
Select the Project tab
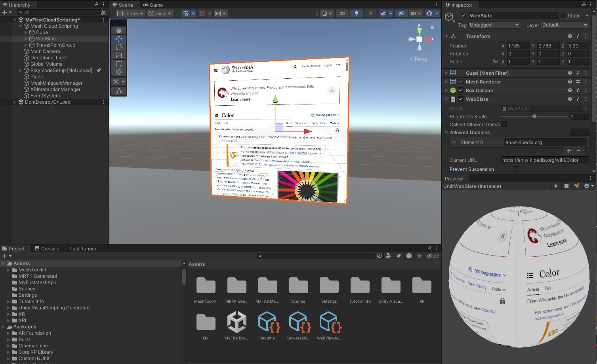pos(13,248)
